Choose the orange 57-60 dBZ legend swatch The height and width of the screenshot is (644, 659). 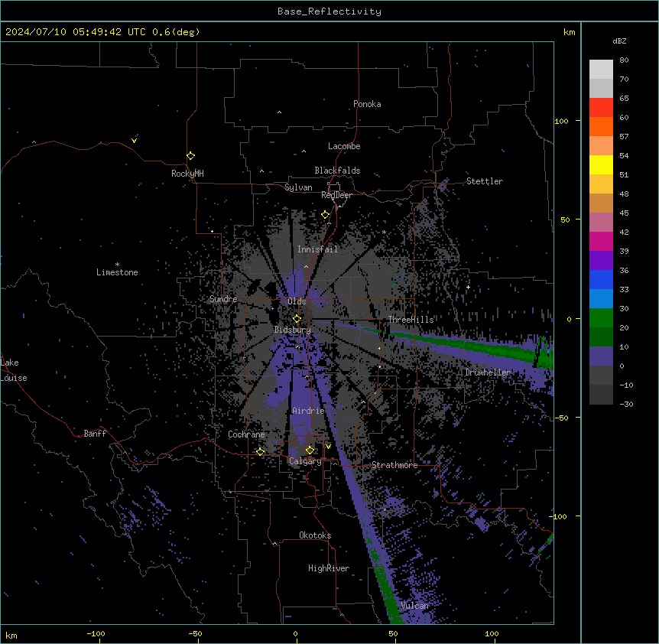coord(601,126)
